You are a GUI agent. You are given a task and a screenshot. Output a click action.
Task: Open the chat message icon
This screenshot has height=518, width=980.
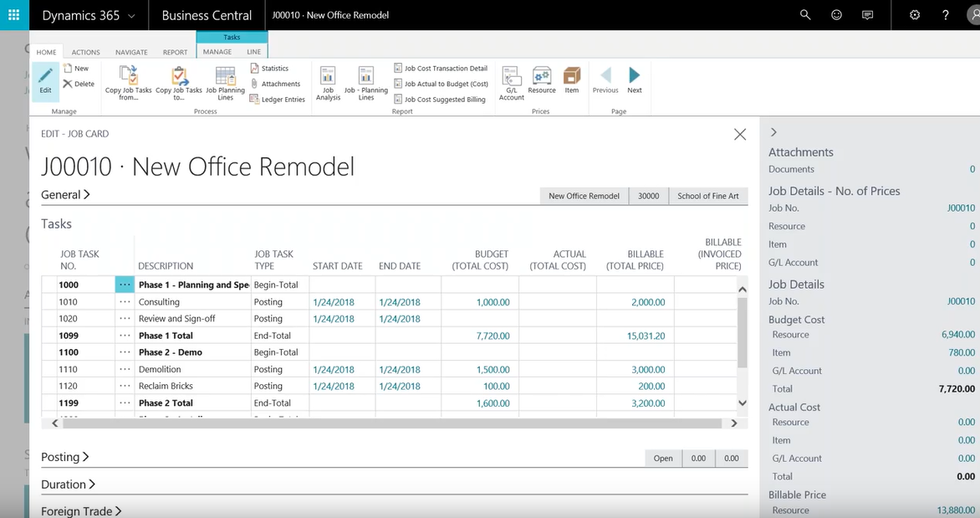[x=867, y=14]
